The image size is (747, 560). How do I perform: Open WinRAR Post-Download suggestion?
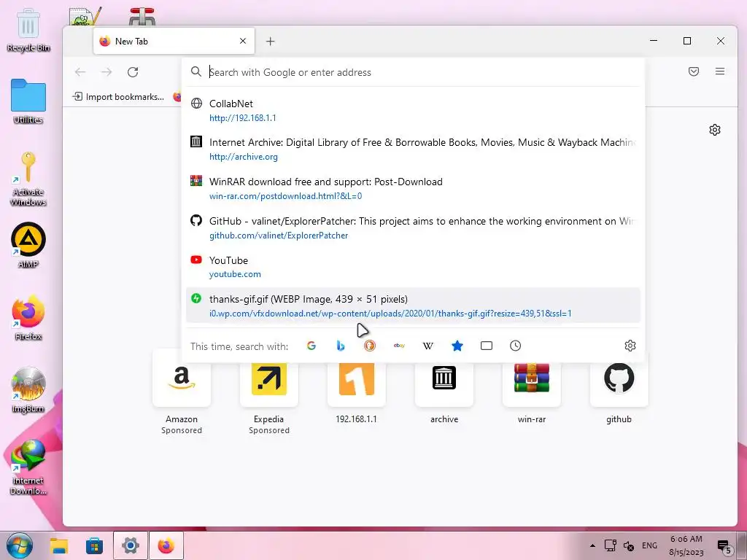click(x=413, y=189)
